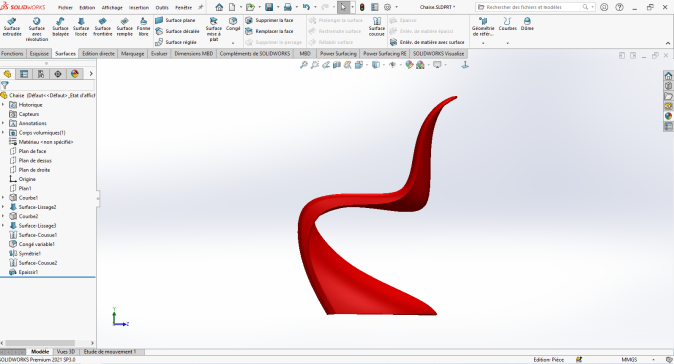Open the Affichage menu
This screenshot has width=674, height=364.
pyautogui.click(x=112, y=8)
